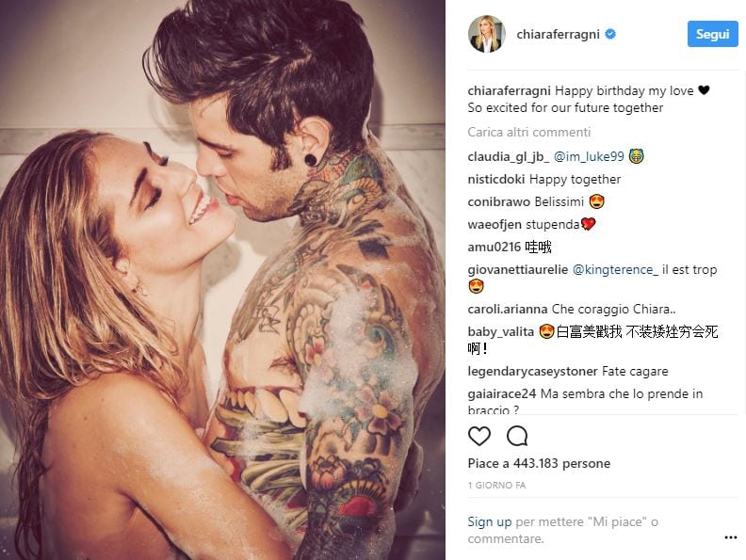Click the Segui follow button
746x560 pixels.
(712, 34)
